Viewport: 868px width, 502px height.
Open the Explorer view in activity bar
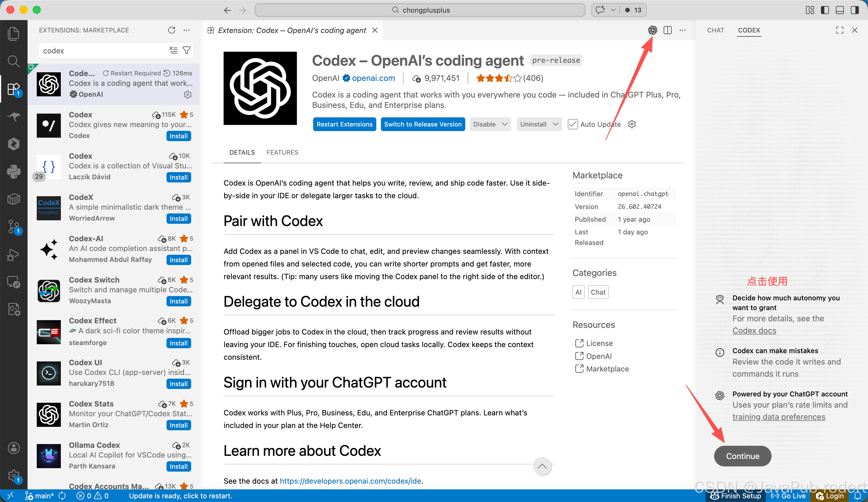[x=13, y=33]
